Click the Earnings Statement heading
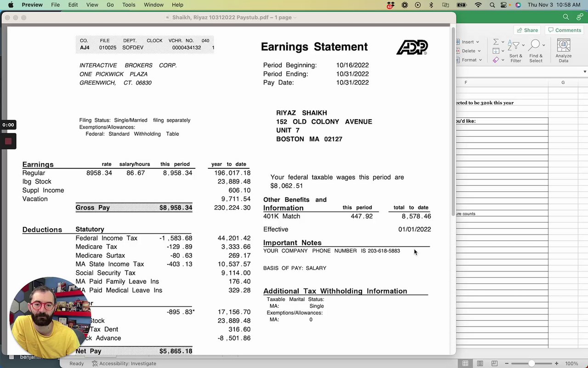The image size is (588, 368). tap(314, 47)
